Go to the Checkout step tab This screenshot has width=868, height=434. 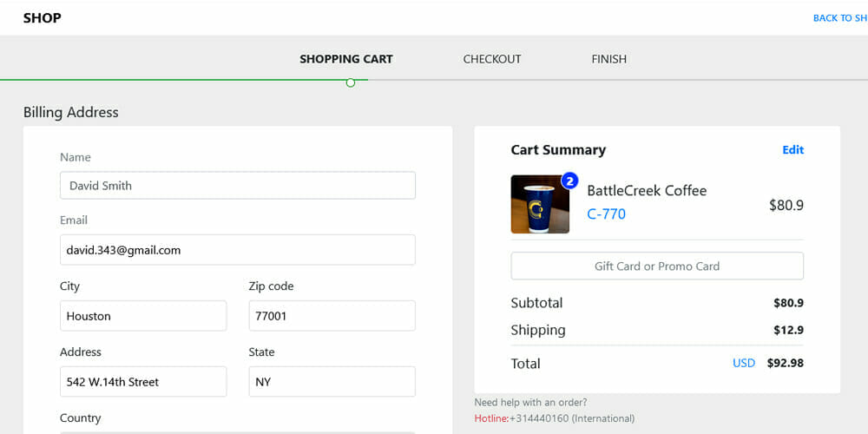point(492,59)
